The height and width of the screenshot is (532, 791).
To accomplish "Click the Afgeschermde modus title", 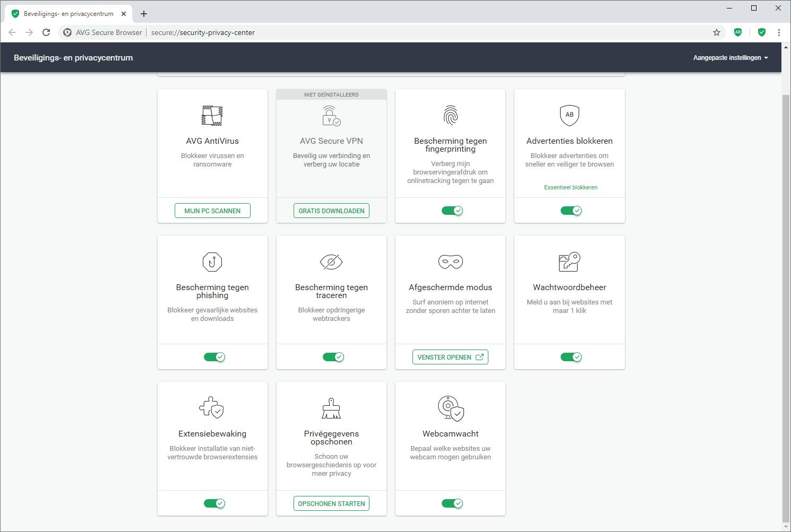I will (x=450, y=287).
